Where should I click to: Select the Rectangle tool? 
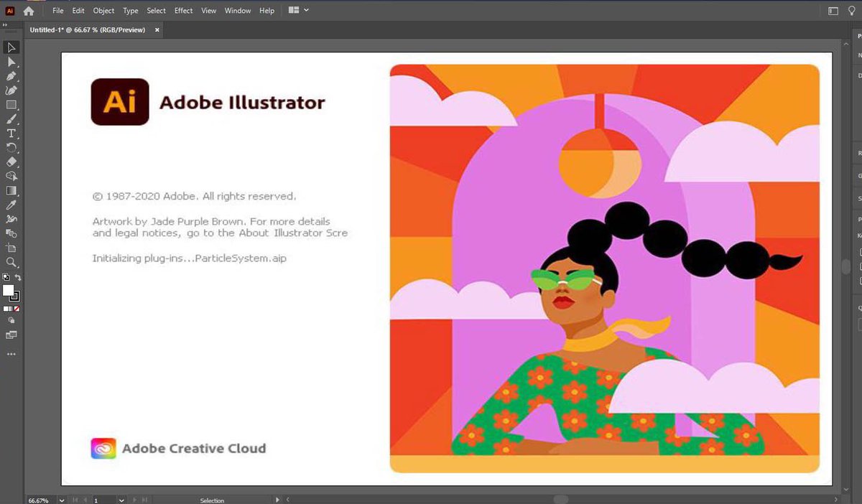tap(11, 105)
